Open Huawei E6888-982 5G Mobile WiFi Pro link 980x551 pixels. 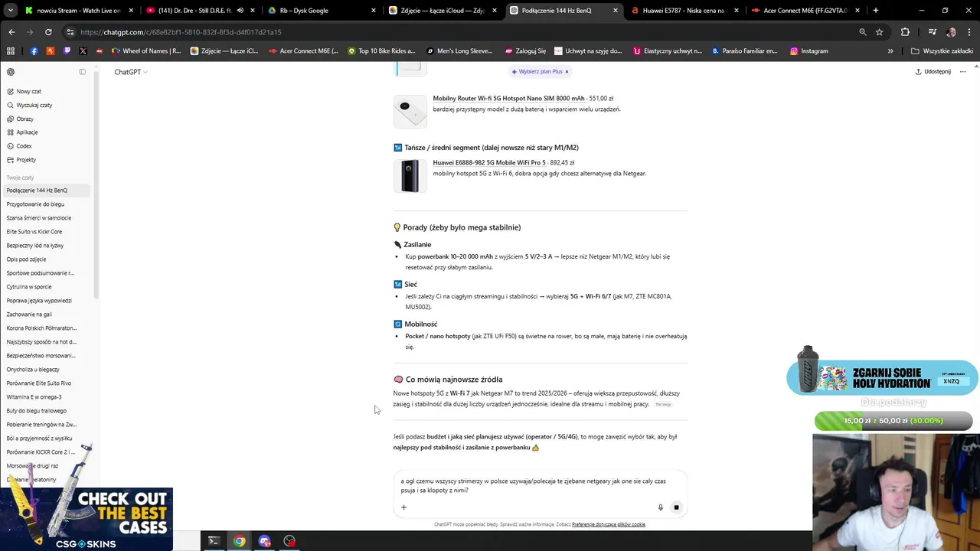point(489,162)
